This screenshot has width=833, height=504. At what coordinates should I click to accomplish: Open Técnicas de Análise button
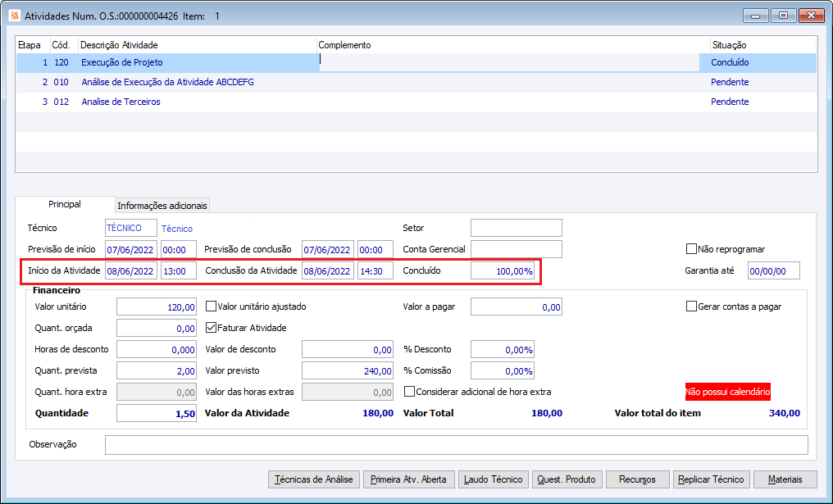coord(314,479)
